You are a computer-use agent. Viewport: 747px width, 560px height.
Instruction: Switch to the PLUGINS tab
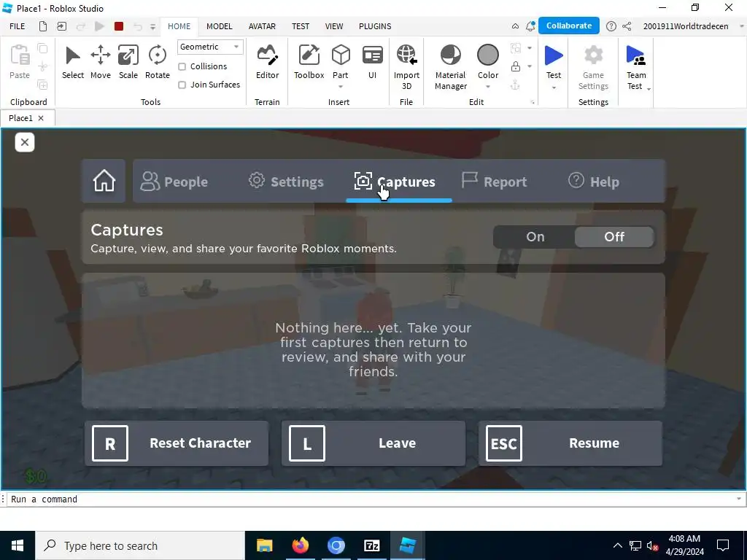(x=375, y=26)
